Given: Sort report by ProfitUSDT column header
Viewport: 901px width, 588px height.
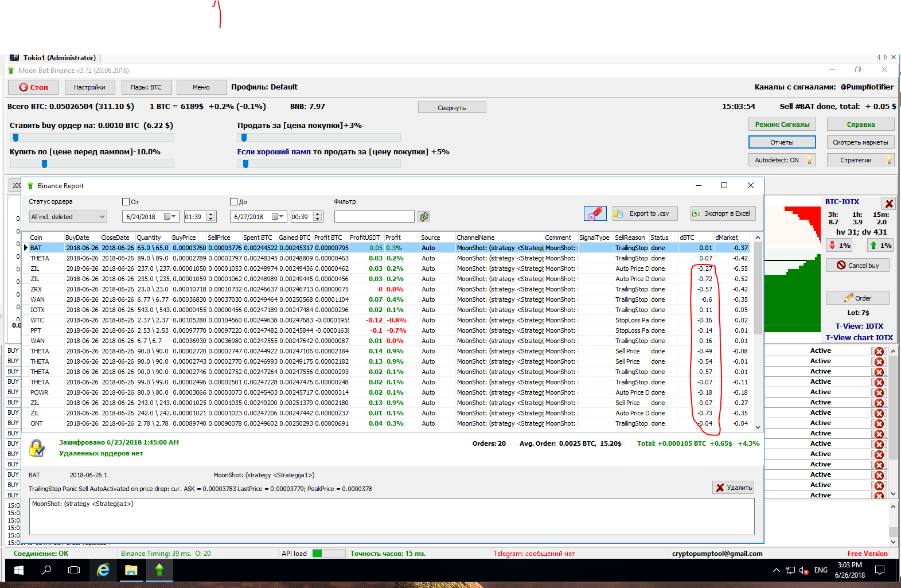Looking at the screenshot, I should (x=366, y=237).
